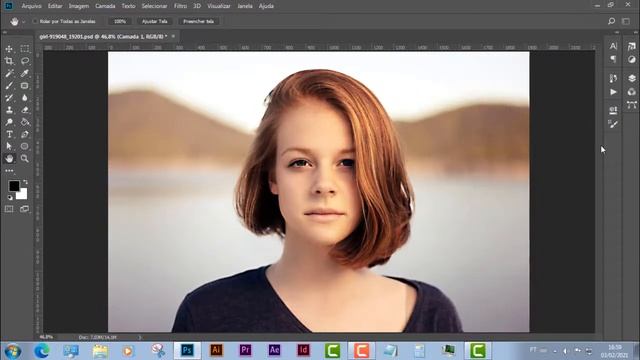This screenshot has height=360, width=640.
Task: Select the Zoom magnifier tool
Action: click(24, 158)
